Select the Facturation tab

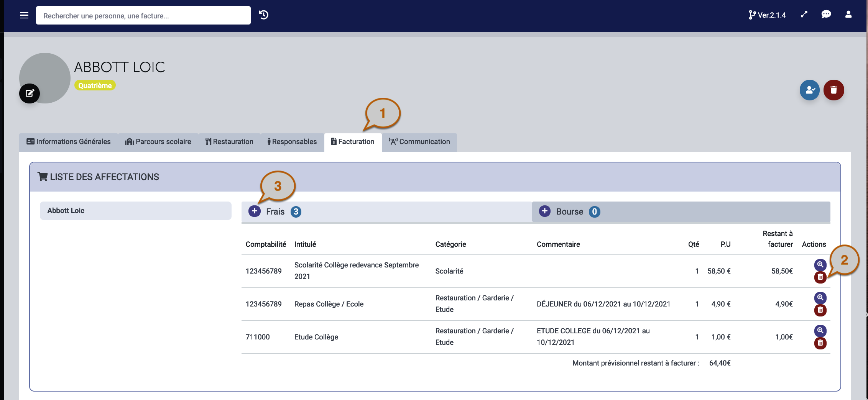(353, 142)
